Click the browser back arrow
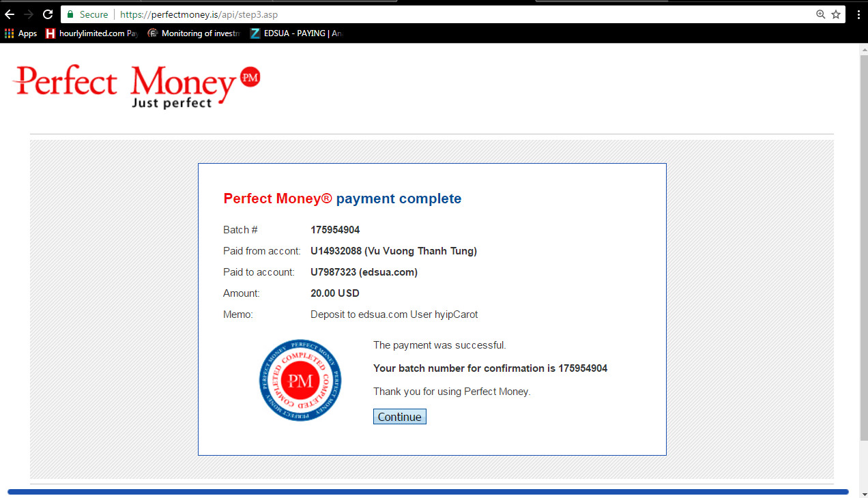The height and width of the screenshot is (498, 868). [x=10, y=14]
